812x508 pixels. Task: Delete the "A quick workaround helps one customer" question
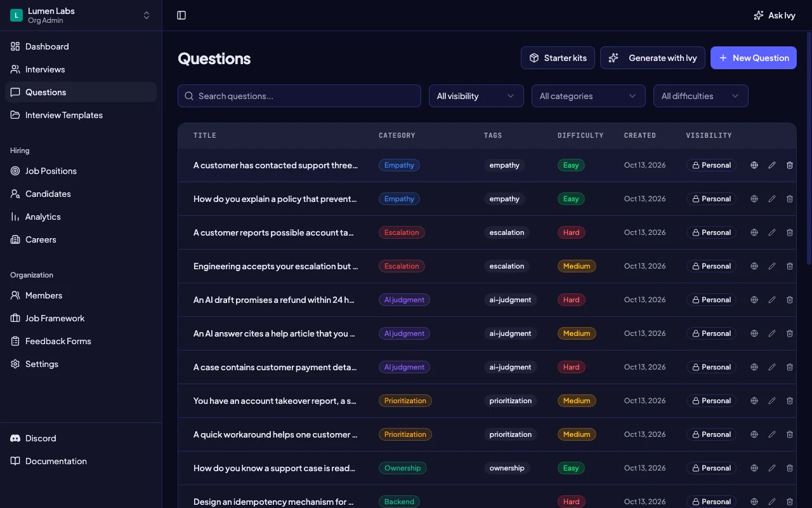point(790,434)
